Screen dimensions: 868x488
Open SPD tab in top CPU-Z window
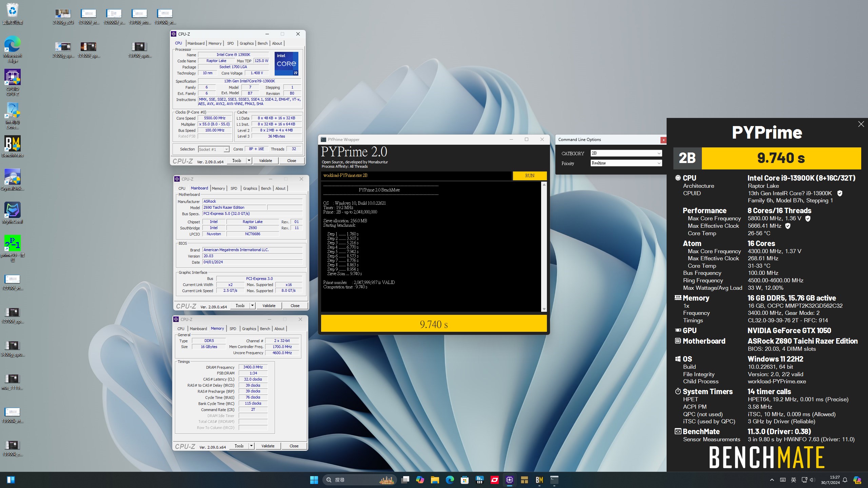click(x=231, y=43)
